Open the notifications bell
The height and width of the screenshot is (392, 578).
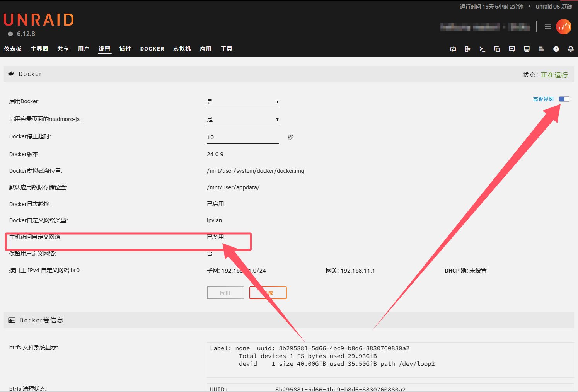[x=570, y=49]
